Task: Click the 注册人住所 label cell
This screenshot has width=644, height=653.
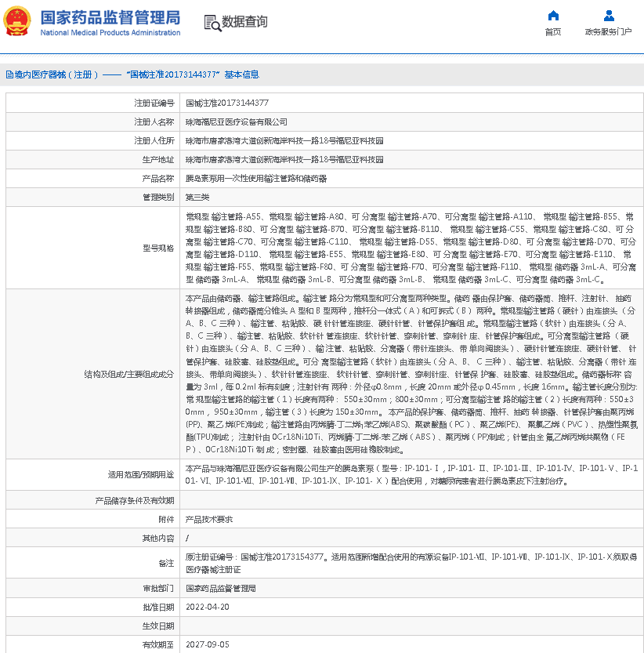Action: click(92, 141)
